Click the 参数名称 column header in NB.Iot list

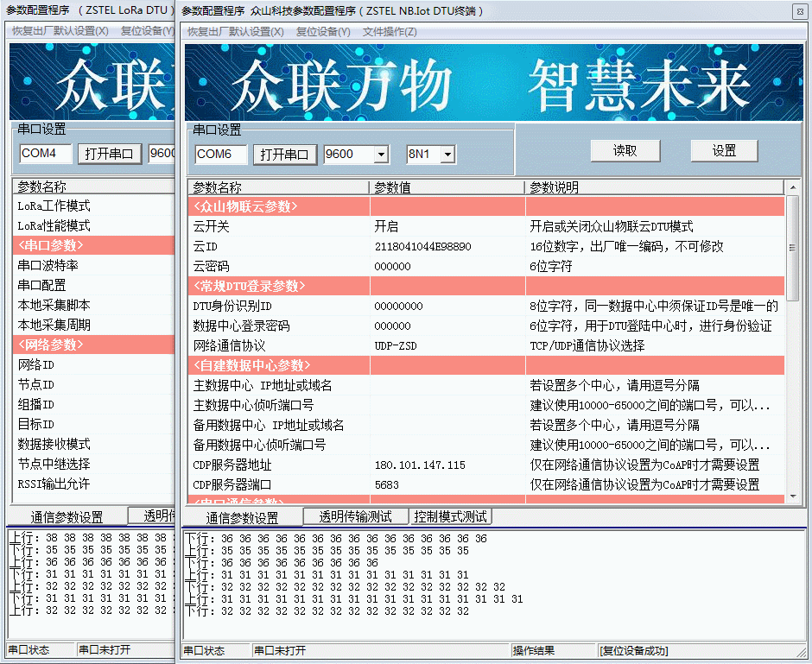279,187
